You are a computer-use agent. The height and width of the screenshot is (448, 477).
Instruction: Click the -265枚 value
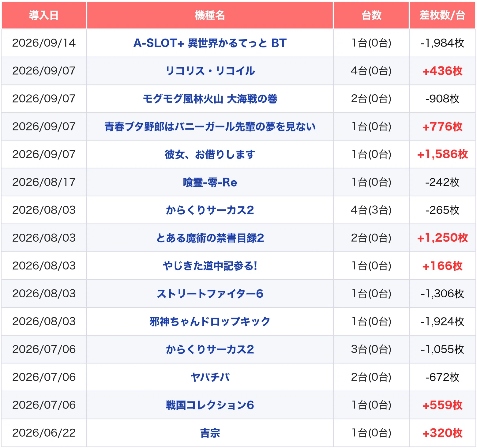(x=442, y=210)
